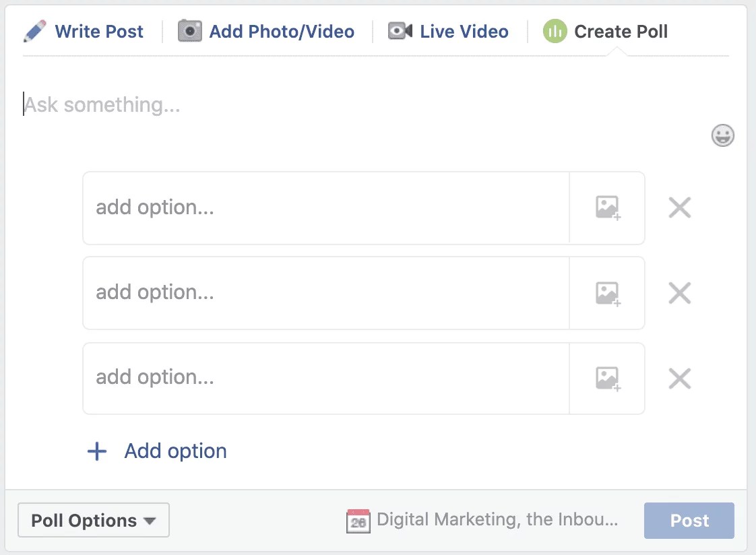Open the Poll Options dropdown
Viewport: 756px width, 555px height.
point(93,519)
